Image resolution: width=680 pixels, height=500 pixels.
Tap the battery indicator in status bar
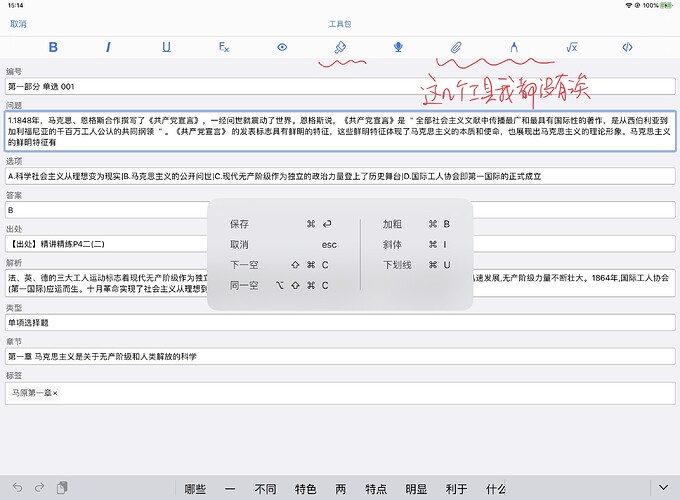point(666,5)
